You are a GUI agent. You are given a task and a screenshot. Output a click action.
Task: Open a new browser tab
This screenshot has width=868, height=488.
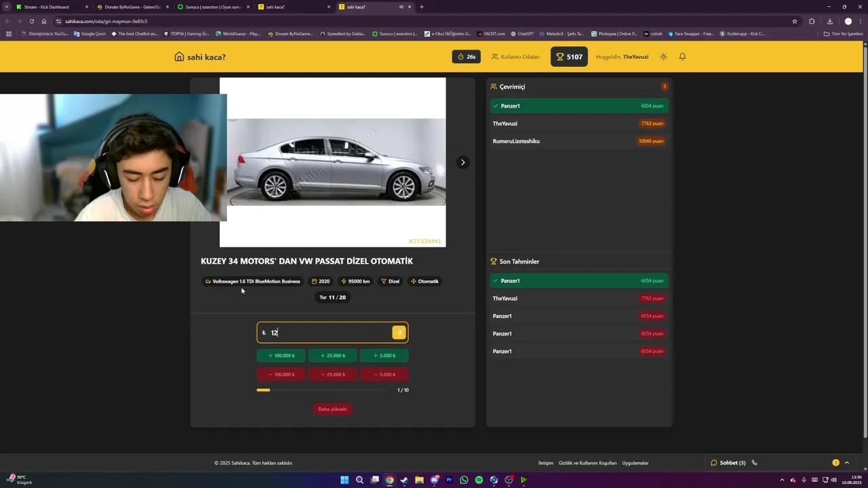422,7
